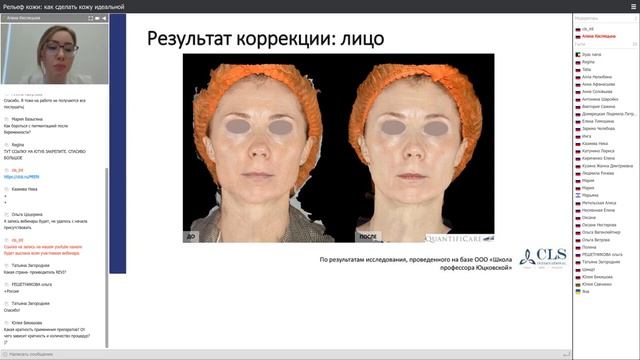Select Кузина Жанна Дмитриевна in participants list
The height and width of the screenshot is (360, 640).
pos(607,166)
